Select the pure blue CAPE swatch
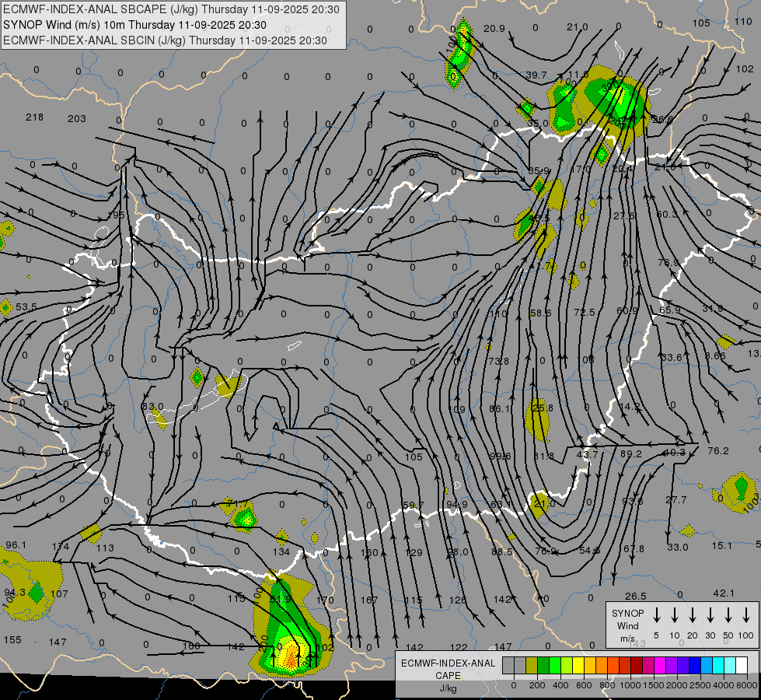Screen dimensions: 761x700 pos(696,665)
